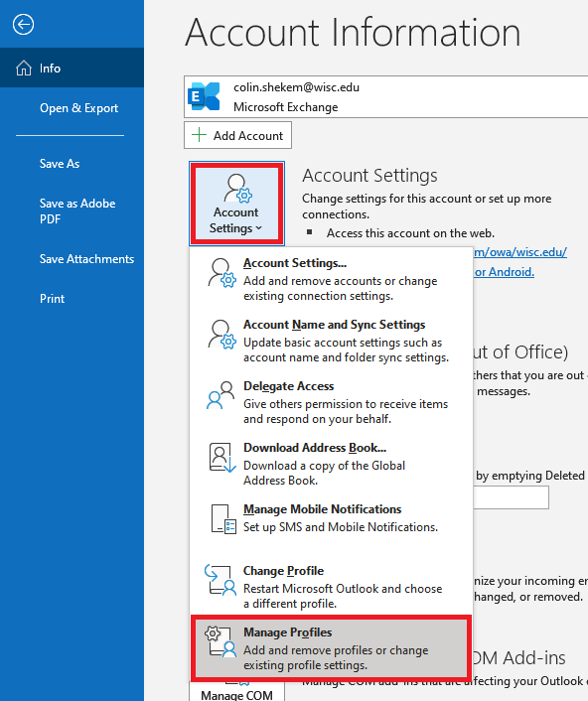
Task: Click the Account Name and Sync Settings icon
Action: (221, 335)
